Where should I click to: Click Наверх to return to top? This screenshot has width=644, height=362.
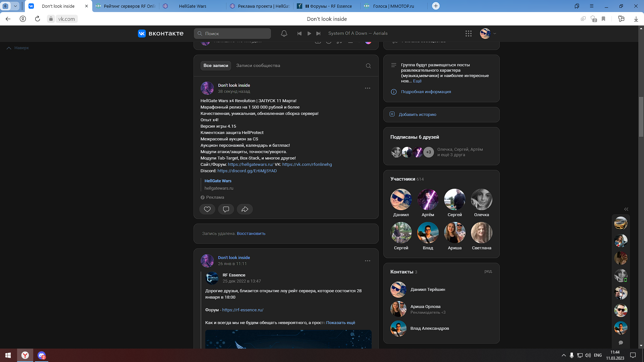click(x=18, y=48)
